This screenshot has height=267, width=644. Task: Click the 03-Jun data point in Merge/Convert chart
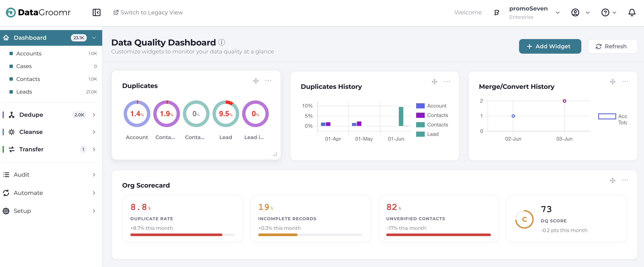[x=564, y=101]
